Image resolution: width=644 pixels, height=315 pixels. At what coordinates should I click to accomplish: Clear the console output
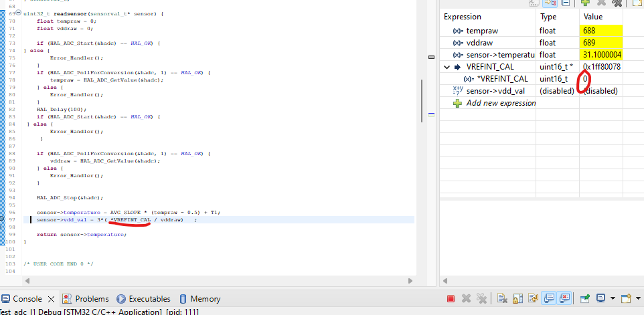pos(502,298)
